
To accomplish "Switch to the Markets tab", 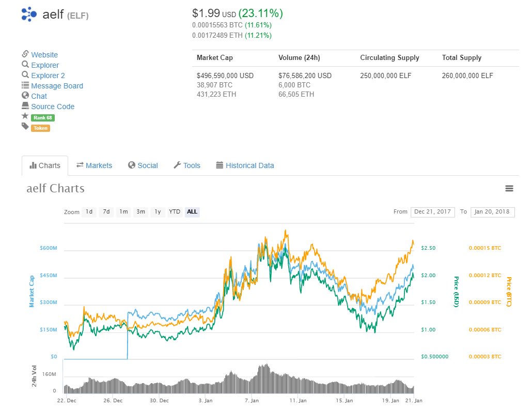I will [95, 165].
